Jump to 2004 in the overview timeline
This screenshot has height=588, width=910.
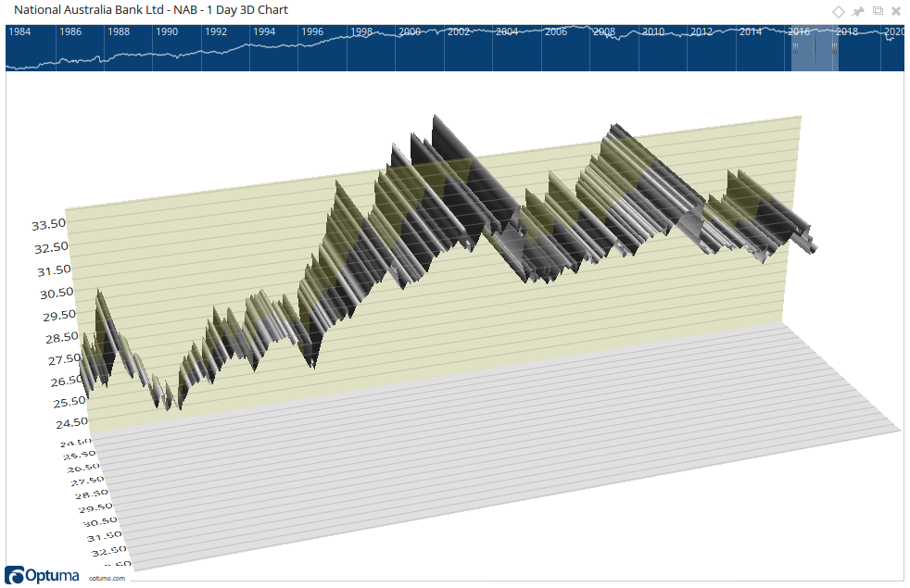tap(507, 31)
